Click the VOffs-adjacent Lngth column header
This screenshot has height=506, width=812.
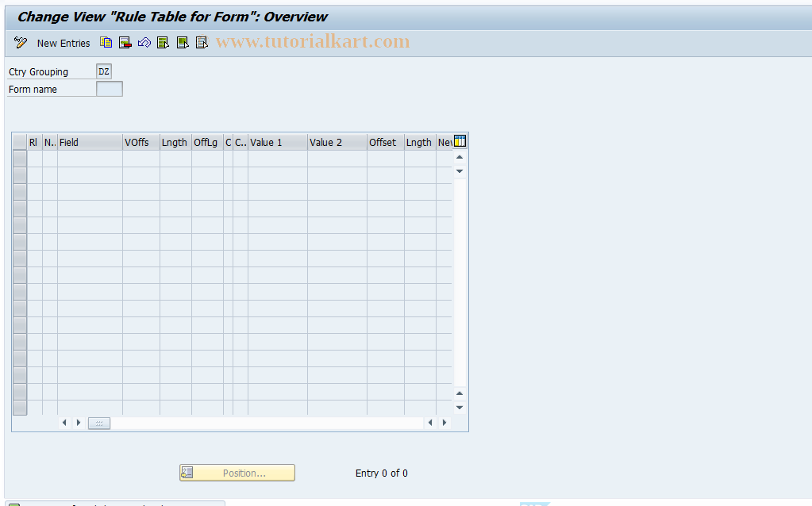pos(175,142)
